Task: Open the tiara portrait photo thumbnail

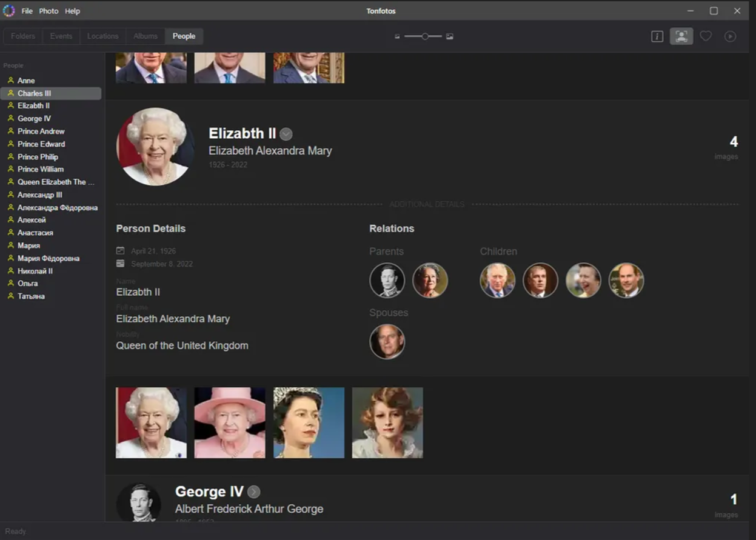Action: tap(309, 423)
